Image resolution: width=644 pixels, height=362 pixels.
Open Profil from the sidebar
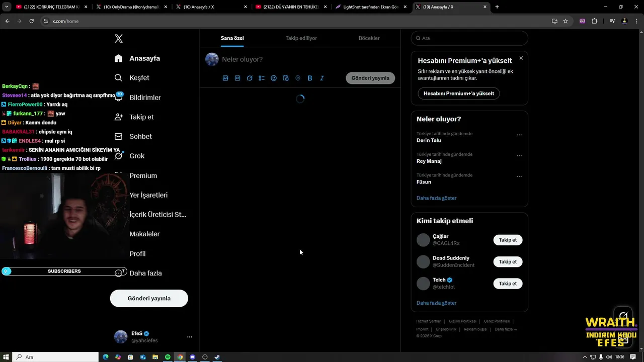click(x=137, y=253)
